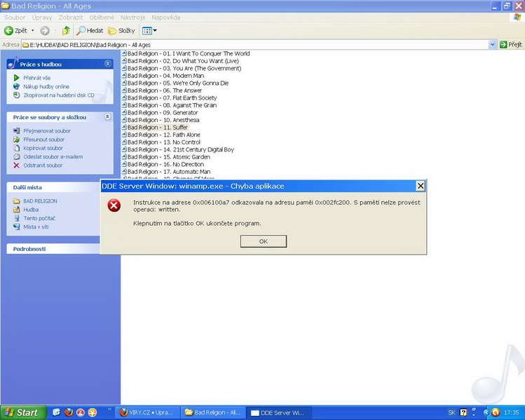The height and width of the screenshot is (420, 525).
Task: Expand quick launch overflow chevron
Action: [x=109, y=409]
